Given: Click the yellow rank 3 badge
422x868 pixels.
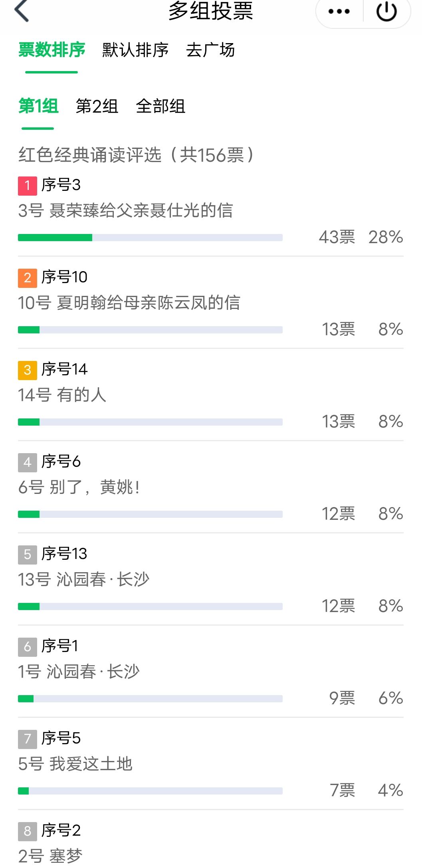Looking at the screenshot, I should [28, 370].
